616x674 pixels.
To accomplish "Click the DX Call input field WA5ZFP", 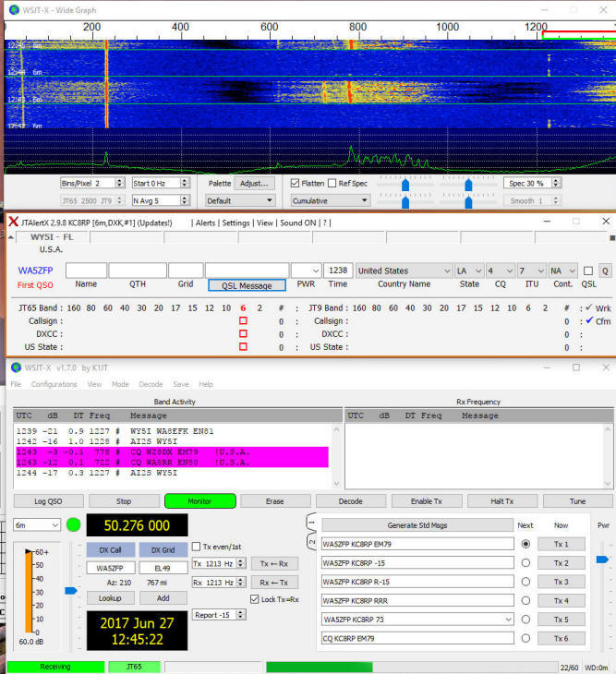I will [x=111, y=568].
